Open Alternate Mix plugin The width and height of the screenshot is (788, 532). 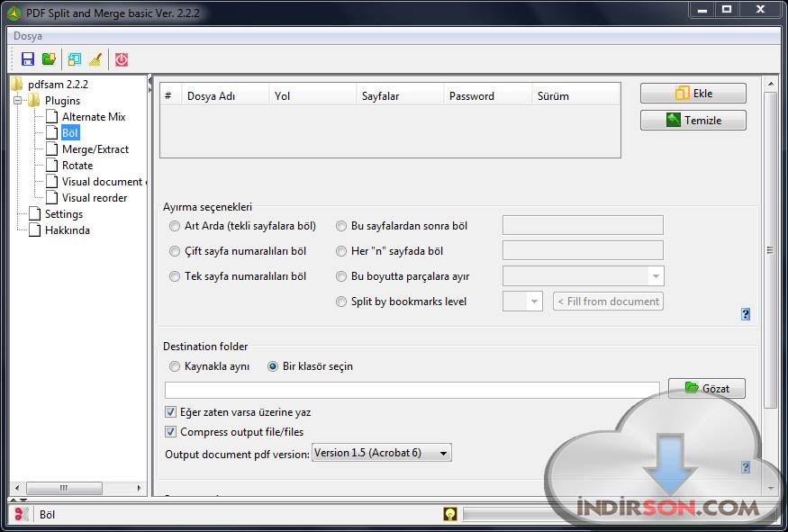pos(94,116)
